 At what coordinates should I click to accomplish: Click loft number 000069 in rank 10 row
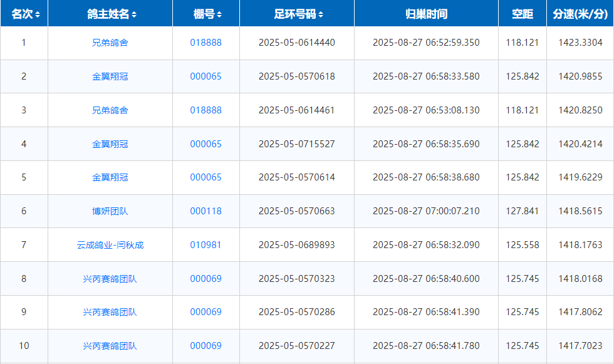click(x=206, y=346)
